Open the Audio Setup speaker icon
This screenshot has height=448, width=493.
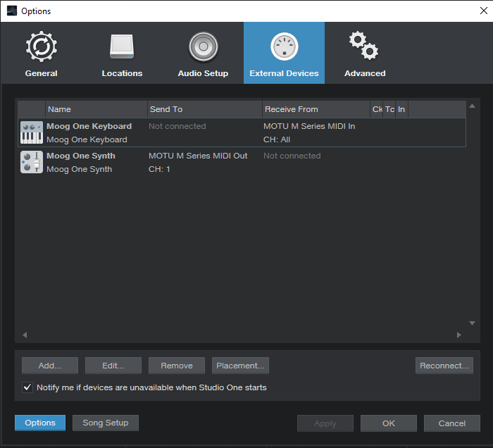pyautogui.click(x=203, y=46)
